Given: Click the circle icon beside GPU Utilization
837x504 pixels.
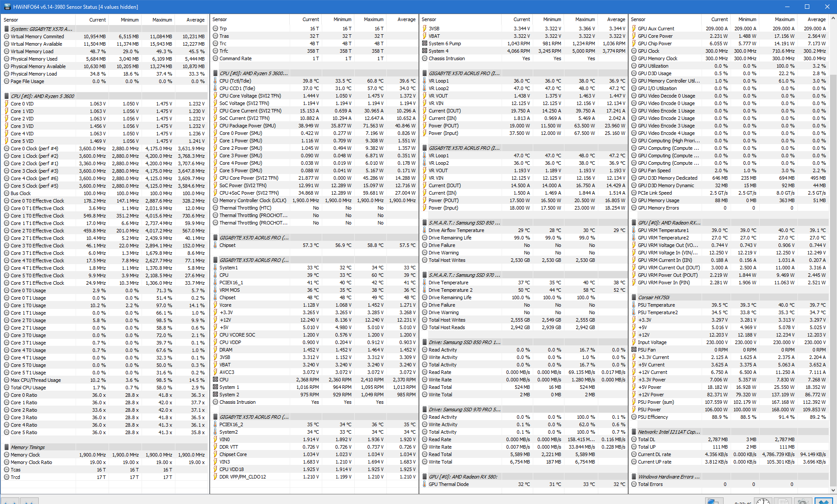Looking at the screenshot, I should (x=634, y=66).
